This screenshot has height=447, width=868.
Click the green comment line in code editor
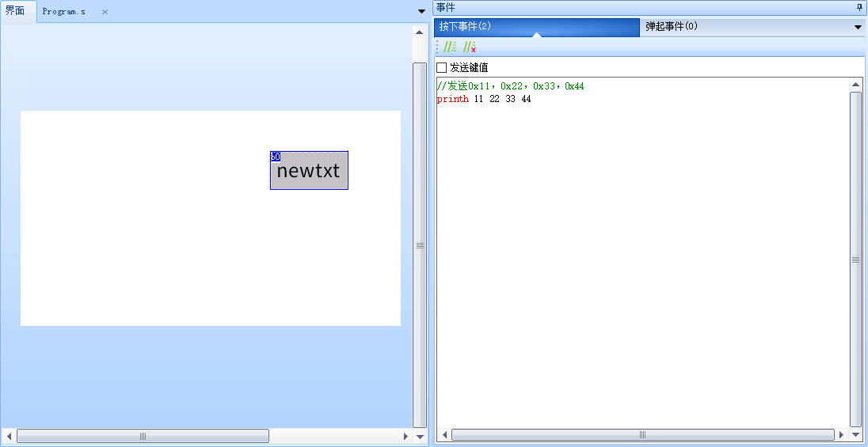(511, 86)
